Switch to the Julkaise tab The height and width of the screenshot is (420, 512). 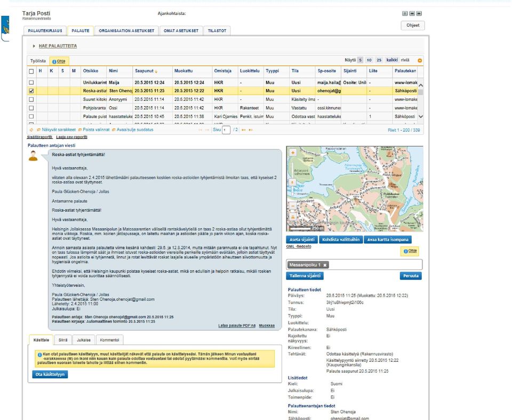84,340
